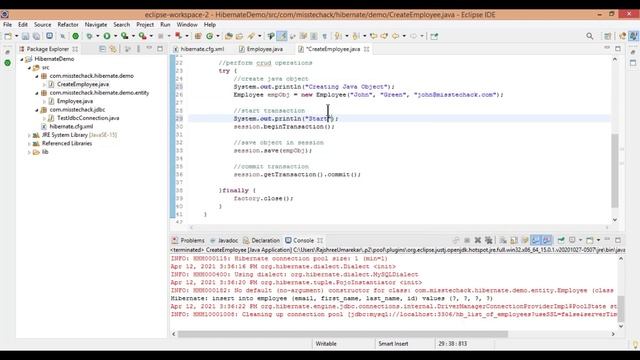Click the Coverage launch icon

(x=124, y=36)
